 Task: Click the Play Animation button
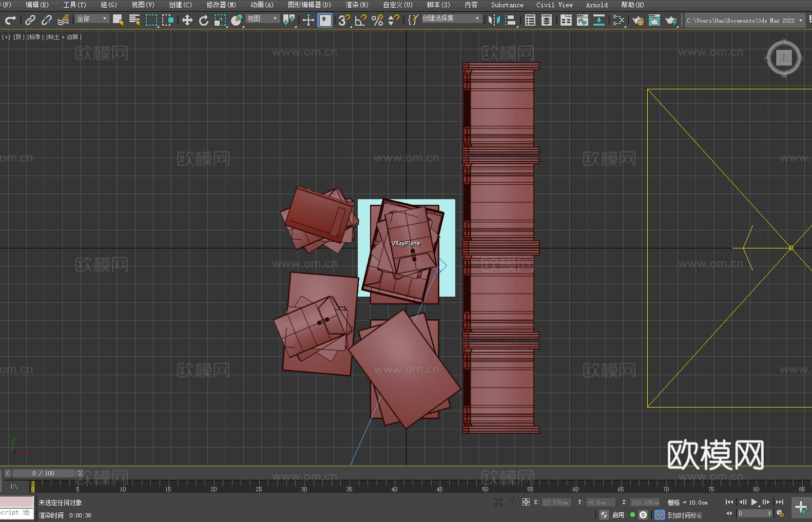pos(754,502)
